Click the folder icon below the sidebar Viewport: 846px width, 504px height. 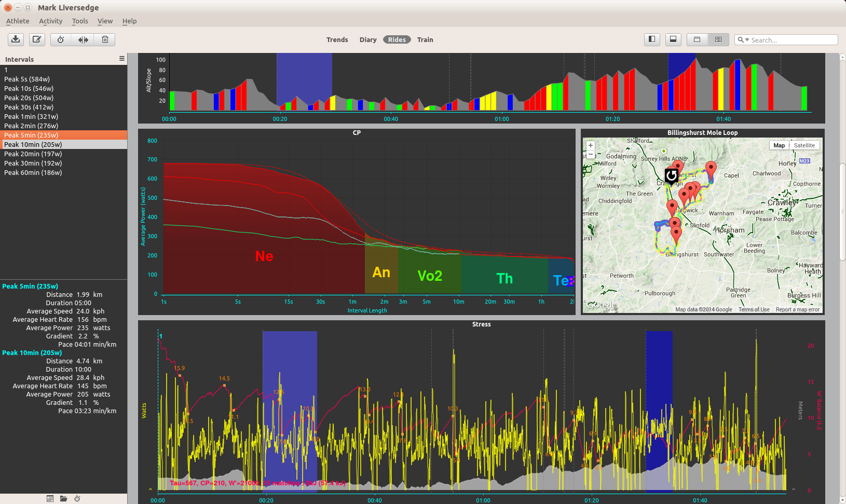pyautogui.click(x=63, y=498)
